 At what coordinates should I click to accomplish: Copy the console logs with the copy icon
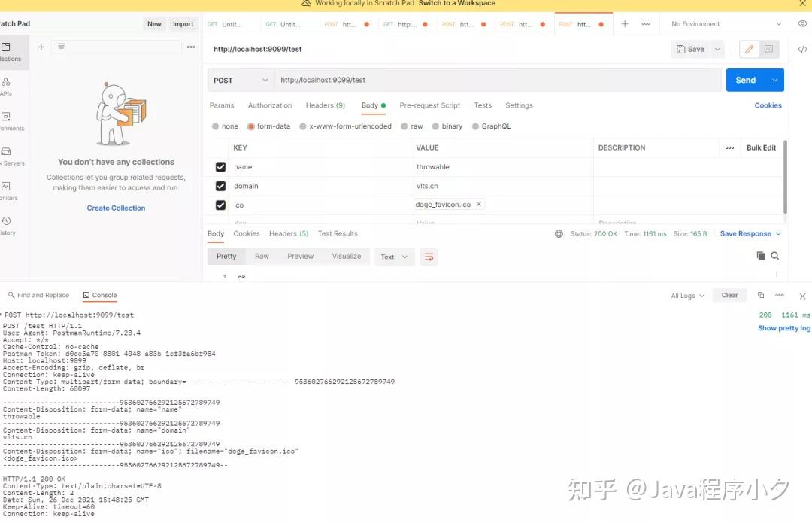coord(761,296)
